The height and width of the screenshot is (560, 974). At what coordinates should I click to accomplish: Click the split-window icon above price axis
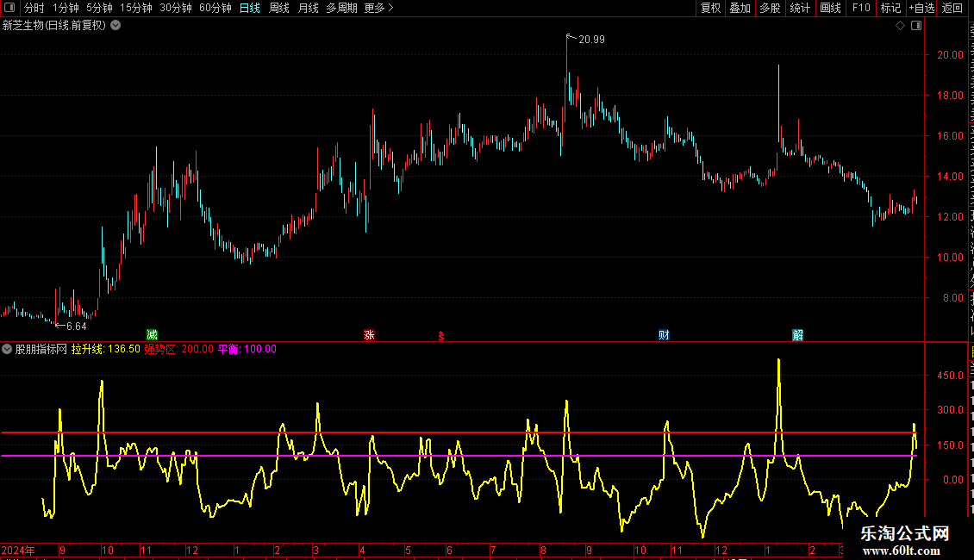[x=916, y=26]
